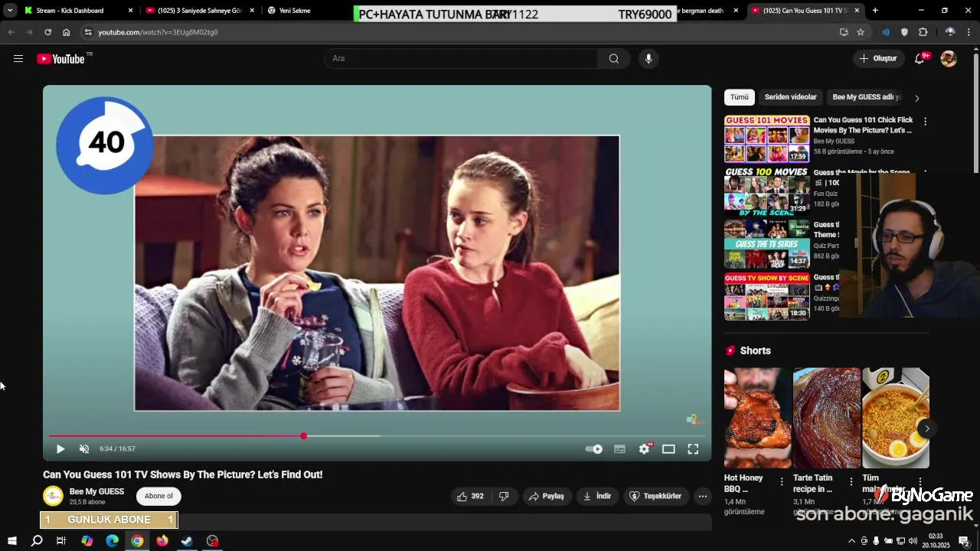Seek on the video progress bar
The width and height of the screenshot is (980, 551).
click(x=377, y=436)
